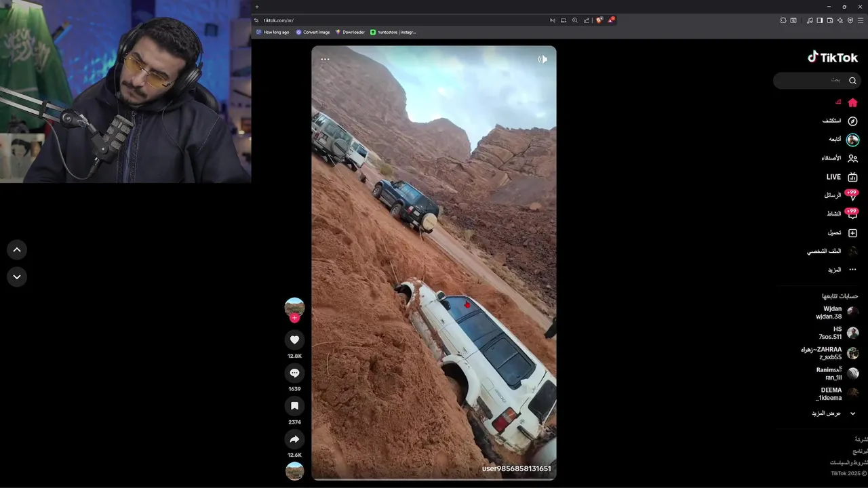Open Activity icon (النشاط) with 99+ badge
868x488 pixels.
point(852,214)
